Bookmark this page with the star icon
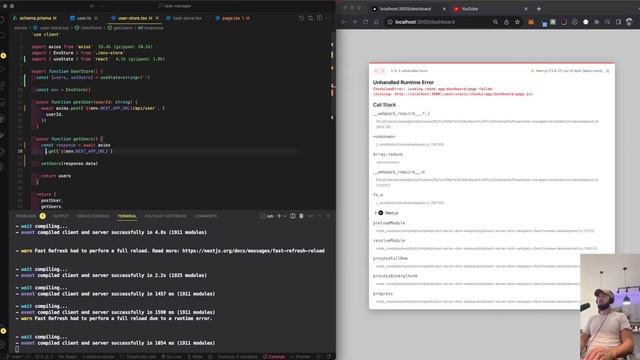Viewport: 640px width, 360px height. click(518, 22)
